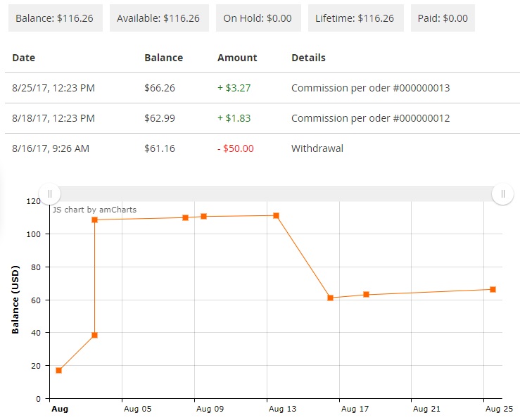The width and height of the screenshot is (520, 420).
Task: Select the data point after the withdrawal drop
Action: tap(330, 298)
